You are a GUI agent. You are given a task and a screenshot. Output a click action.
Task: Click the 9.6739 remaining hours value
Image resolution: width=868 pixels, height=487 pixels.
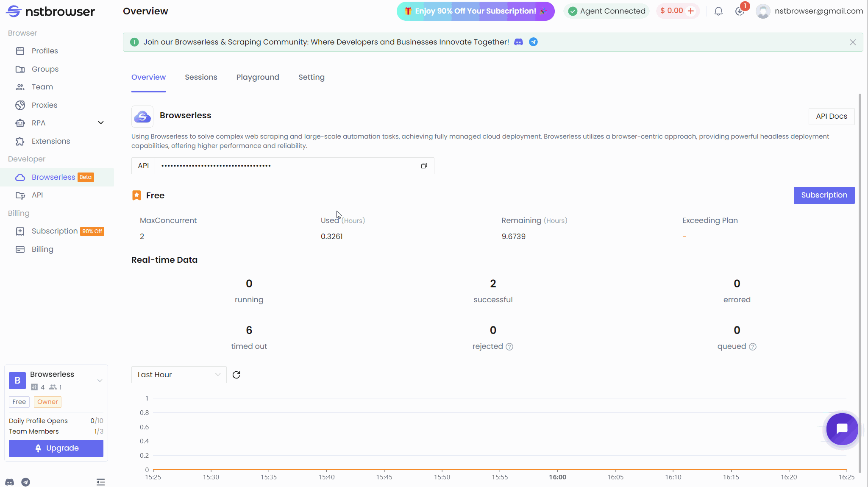(514, 237)
